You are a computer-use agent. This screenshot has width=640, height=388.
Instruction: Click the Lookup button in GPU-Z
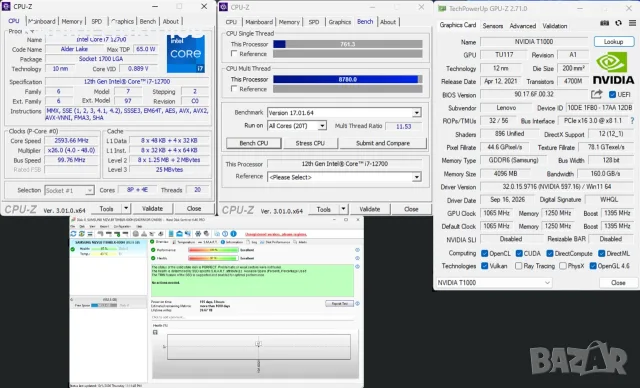coord(613,42)
